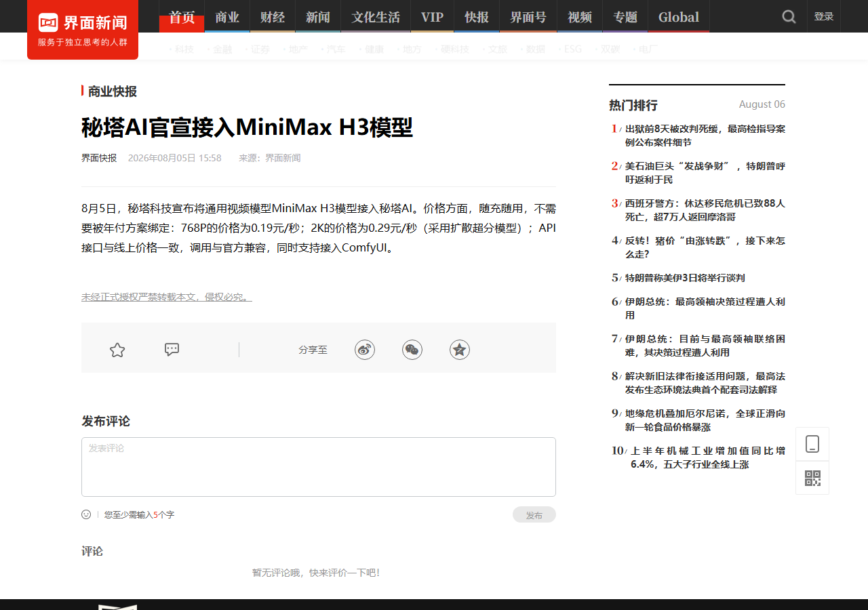Screen dimensions: 868x610
Task: Click the publish time 2026年08月05日 15:58
Action: pyautogui.click(x=175, y=158)
